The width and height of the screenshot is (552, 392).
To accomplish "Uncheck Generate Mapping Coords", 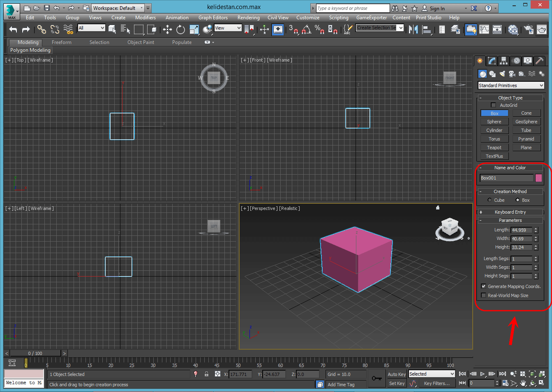I will pyautogui.click(x=483, y=286).
